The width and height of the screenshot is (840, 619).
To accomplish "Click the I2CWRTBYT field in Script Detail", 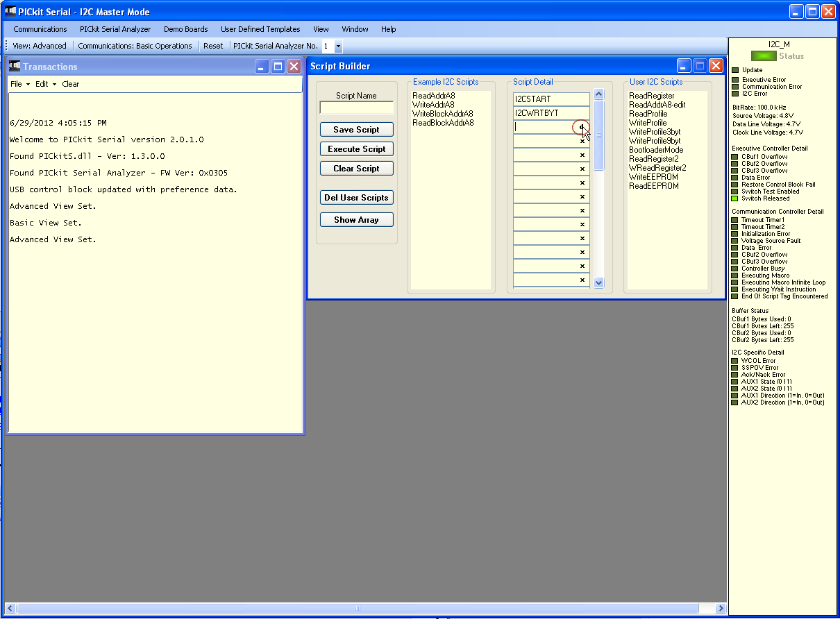I will click(552, 113).
